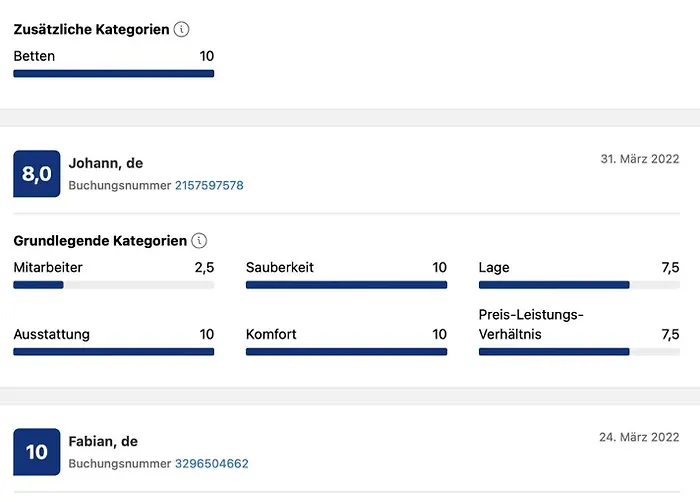Click the Lage rating bar

[x=579, y=285]
